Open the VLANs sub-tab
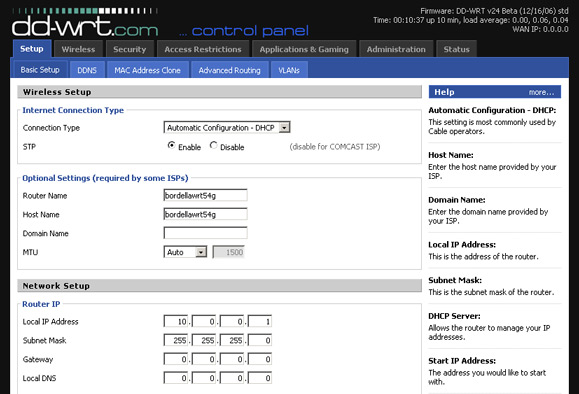 (x=289, y=70)
